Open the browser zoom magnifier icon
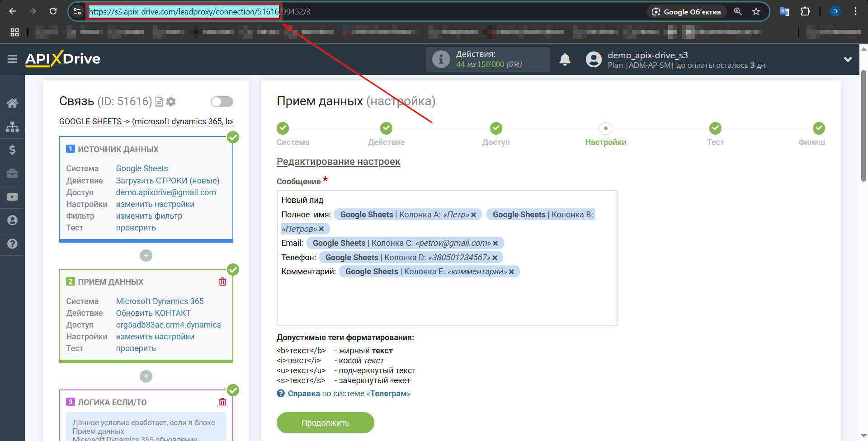The width and height of the screenshot is (868, 441). [738, 11]
